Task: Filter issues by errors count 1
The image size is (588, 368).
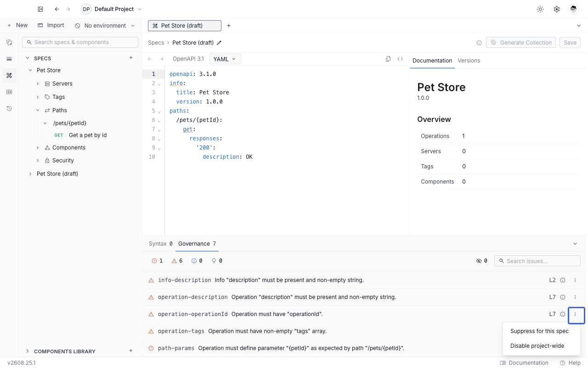Action: pyautogui.click(x=157, y=261)
